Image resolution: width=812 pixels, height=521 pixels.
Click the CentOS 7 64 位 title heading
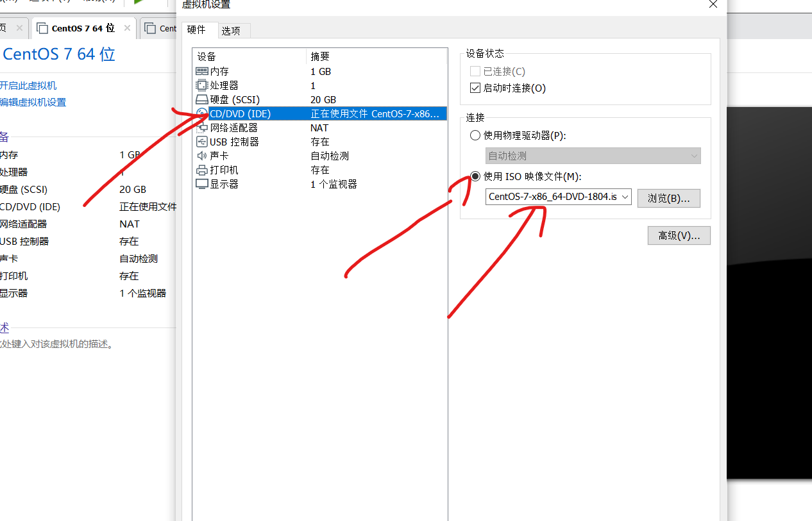pyautogui.click(x=59, y=54)
